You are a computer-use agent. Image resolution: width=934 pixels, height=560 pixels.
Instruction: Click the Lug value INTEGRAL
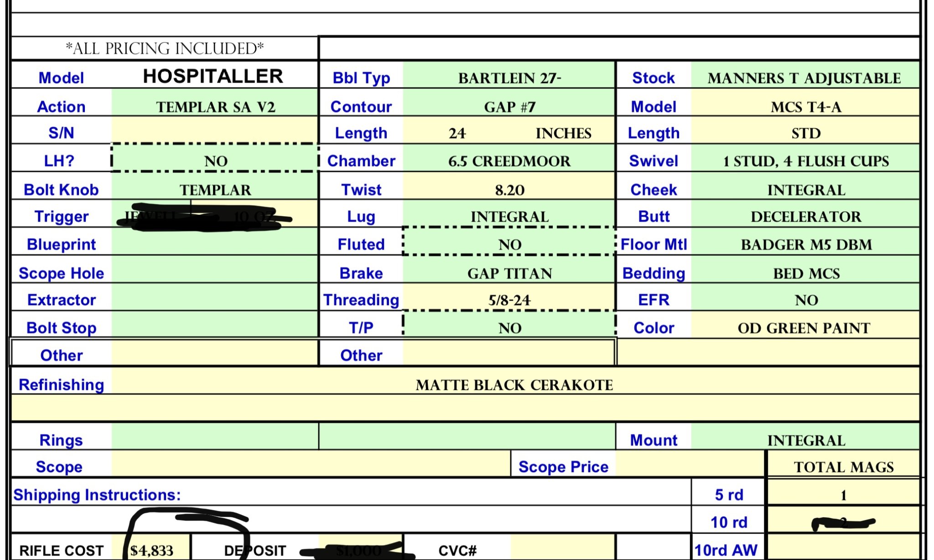coord(509,217)
